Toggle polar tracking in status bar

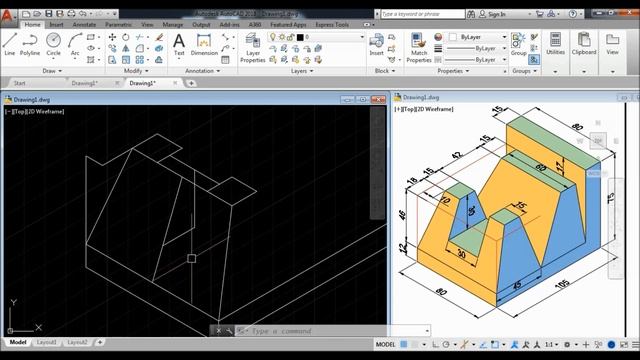pos(446,344)
